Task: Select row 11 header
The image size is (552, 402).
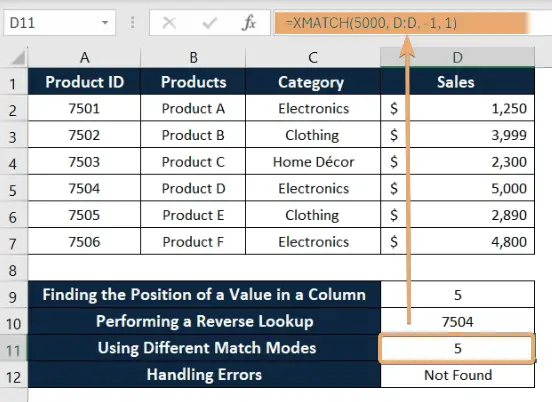Action: [x=13, y=350]
